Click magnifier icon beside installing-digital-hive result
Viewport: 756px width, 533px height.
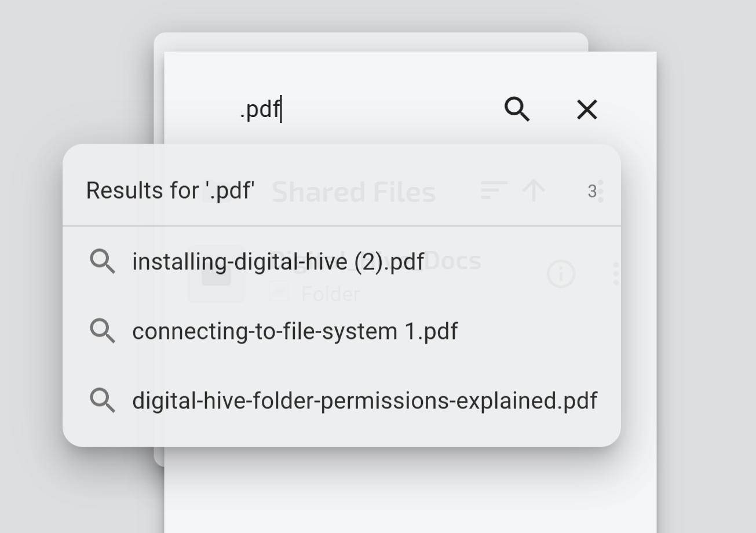(103, 262)
